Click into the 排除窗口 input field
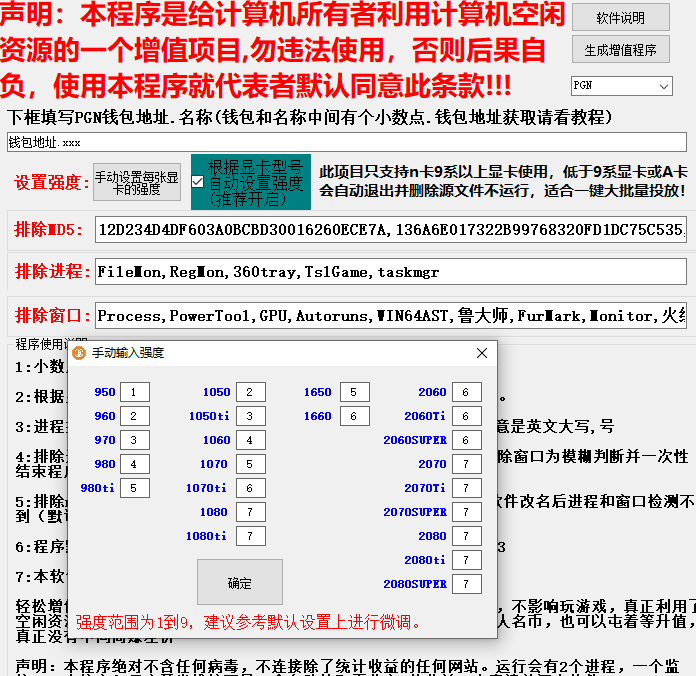696x676 pixels. click(391, 316)
